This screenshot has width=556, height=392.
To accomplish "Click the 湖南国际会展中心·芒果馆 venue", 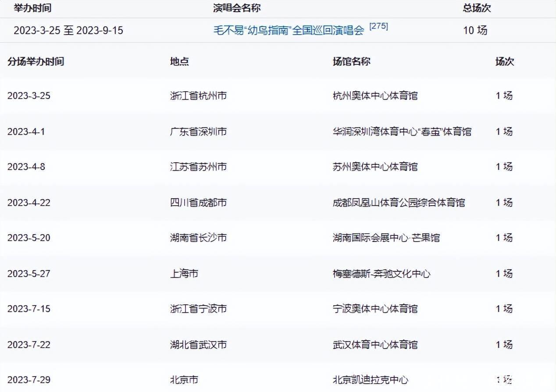I will coord(386,238).
